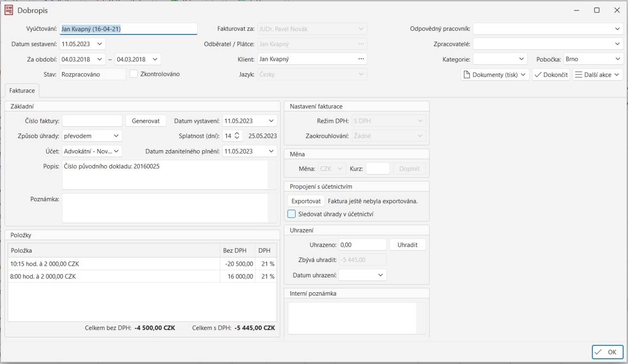This screenshot has width=628, height=364.
Task: Click the checkmark icon inside OK button
Action: [x=599, y=352]
